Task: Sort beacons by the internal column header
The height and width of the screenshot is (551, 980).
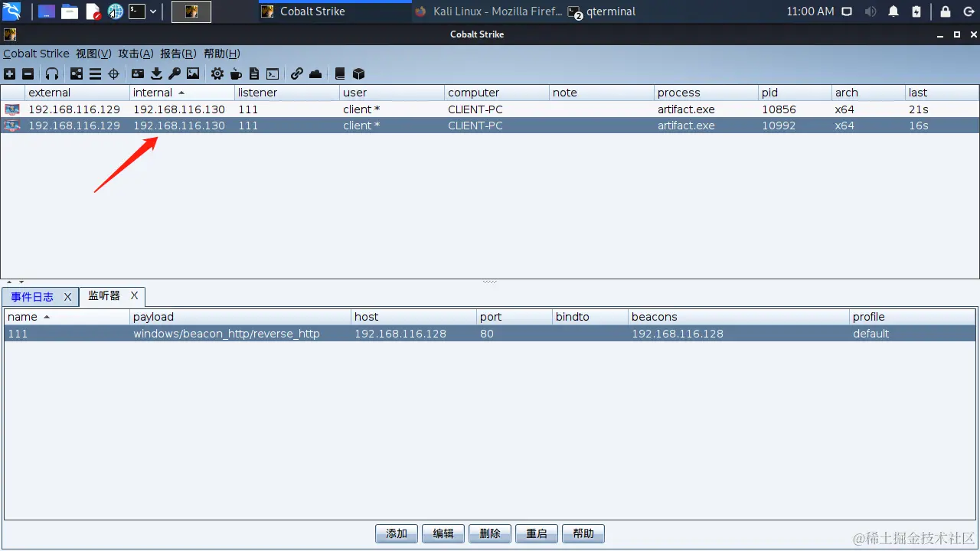Action: click(x=182, y=93)
